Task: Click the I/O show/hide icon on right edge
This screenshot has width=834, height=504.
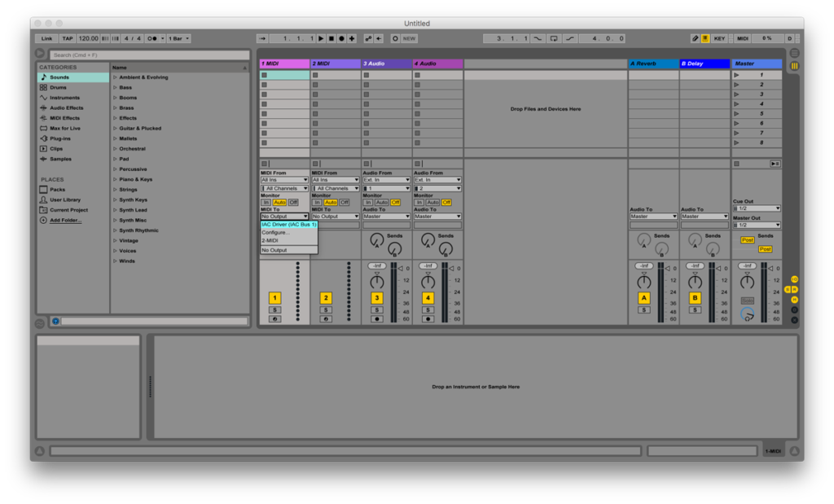Action: point(794,278)
